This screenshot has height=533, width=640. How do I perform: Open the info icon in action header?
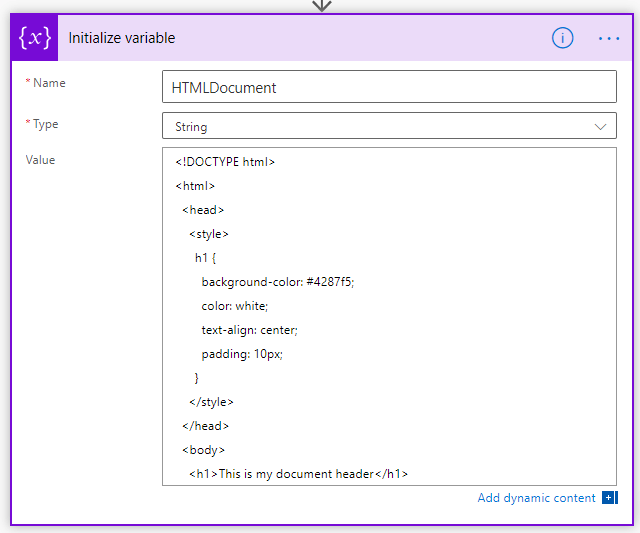click(x=562, y=38)
